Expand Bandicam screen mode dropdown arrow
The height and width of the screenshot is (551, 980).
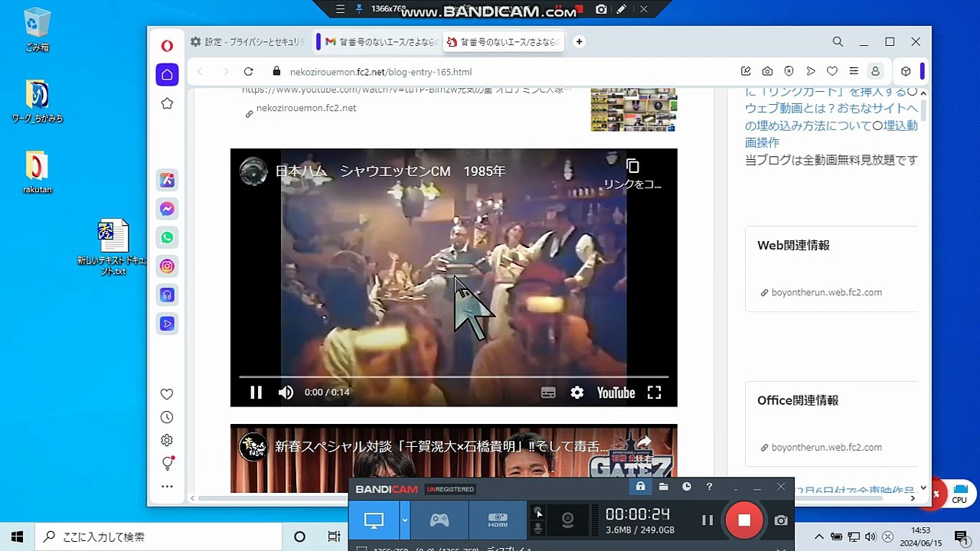click(404, 520)
